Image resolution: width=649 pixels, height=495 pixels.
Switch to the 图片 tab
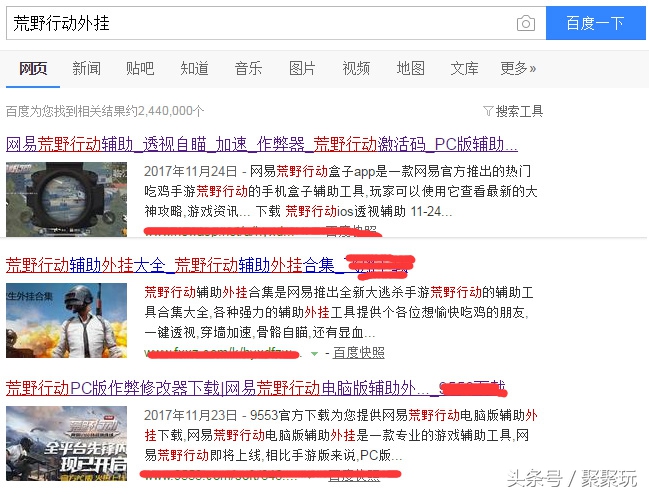[x=302, y=68]
